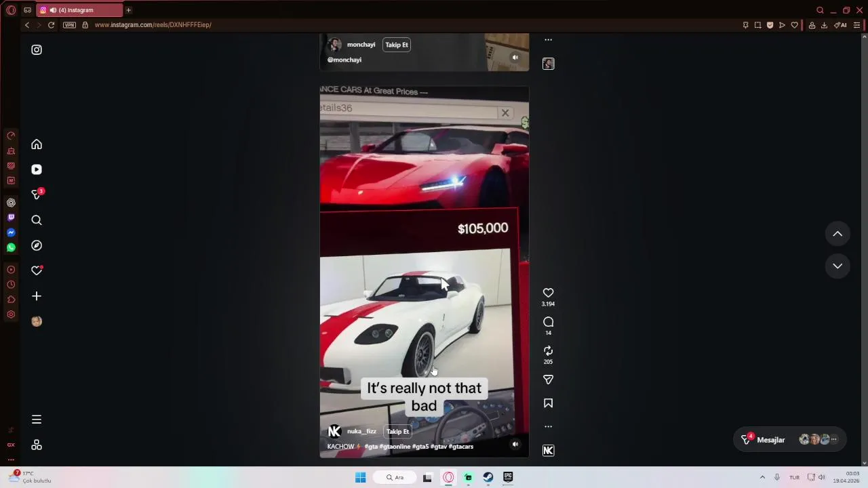Open the Opera account profile icon
Screen dimensions: 868x488
pyautogui.click(x=812, y=25)
